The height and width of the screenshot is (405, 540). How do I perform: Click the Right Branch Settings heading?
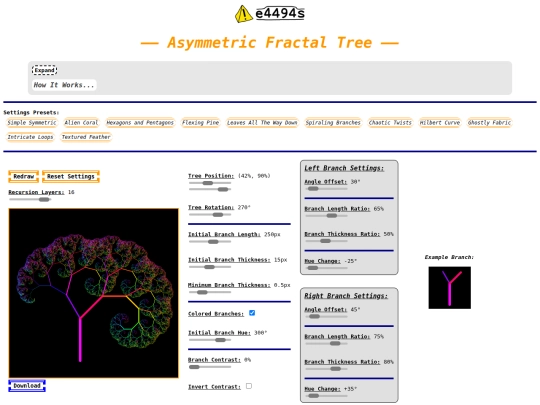click(x=346, y=296)
